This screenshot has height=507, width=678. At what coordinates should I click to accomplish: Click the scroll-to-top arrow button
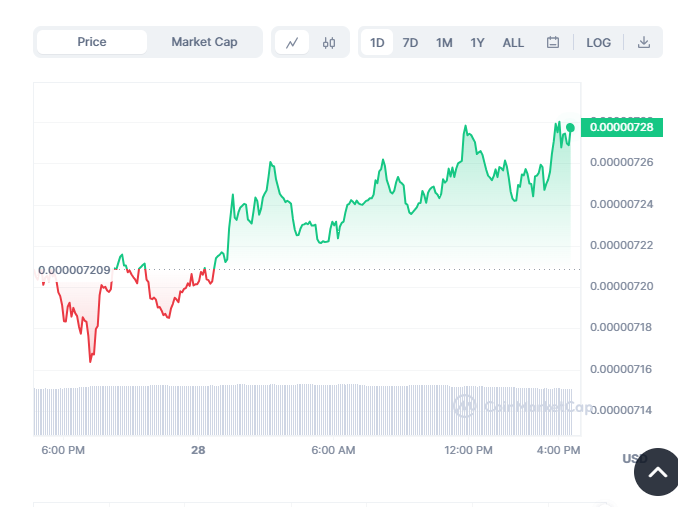(656, 472)
